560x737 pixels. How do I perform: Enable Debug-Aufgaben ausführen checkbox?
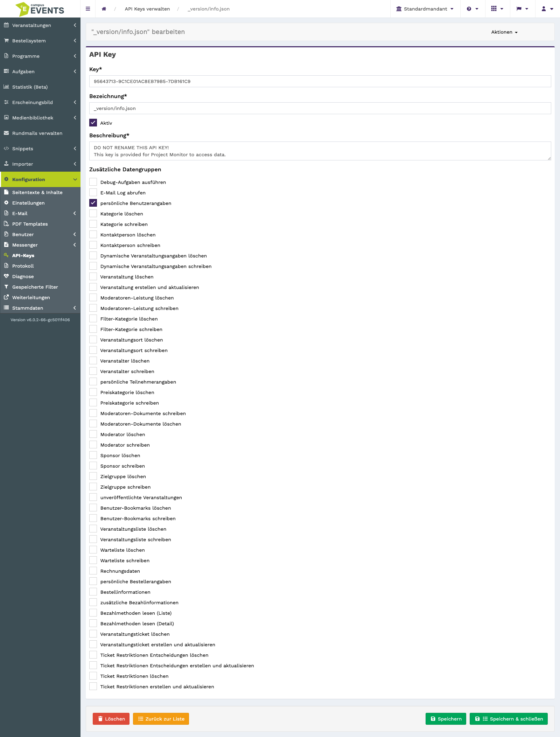[93, 182]
